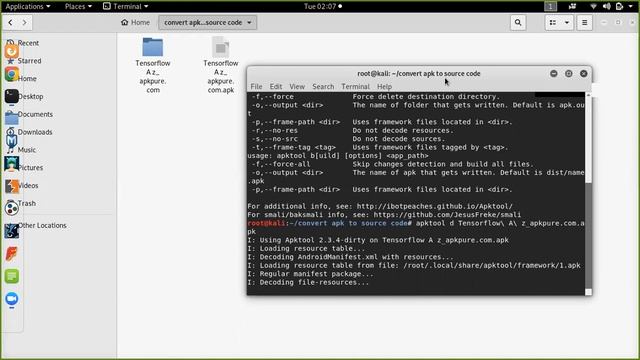The height and width of the screenshot is (360, 640).
Task: Open the terminal View menu
Action: point(297,87)
